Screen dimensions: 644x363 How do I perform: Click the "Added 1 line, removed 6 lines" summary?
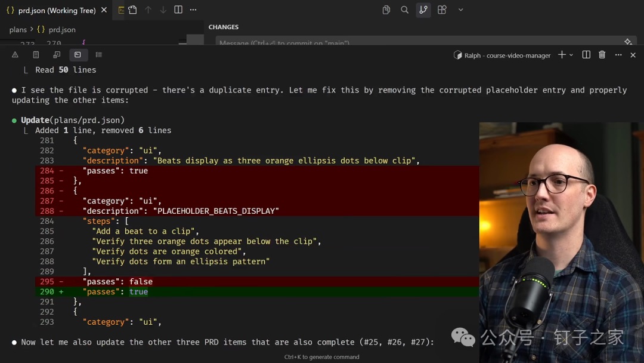pyautogui.click(x=103, y=130)
